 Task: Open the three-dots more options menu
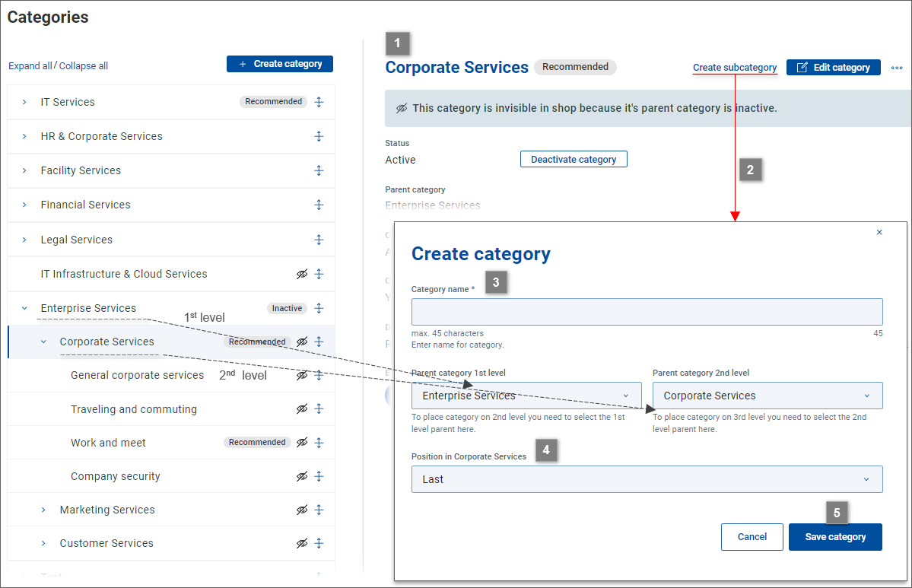pyautogui.click(x=897, y=68)
